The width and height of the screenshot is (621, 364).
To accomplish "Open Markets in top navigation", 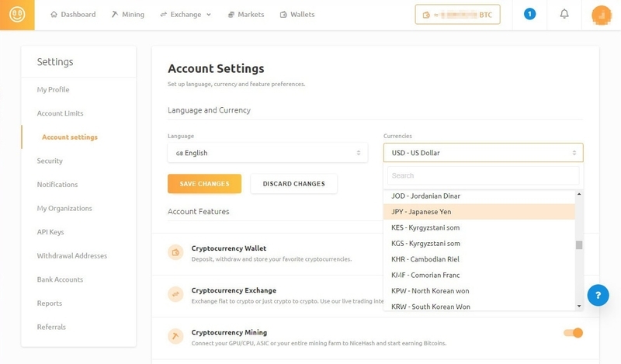I will coord(246,15).
